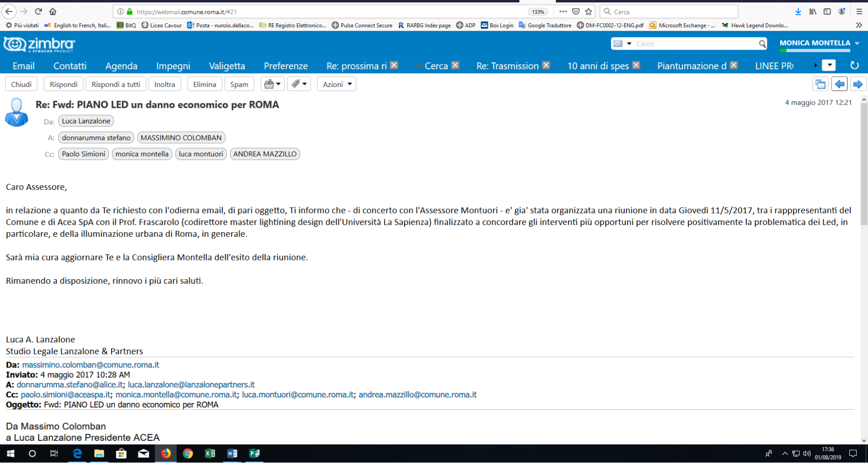Open Windows notification center icon
Viewport: 868px width, 463px height.
(853, 453)
